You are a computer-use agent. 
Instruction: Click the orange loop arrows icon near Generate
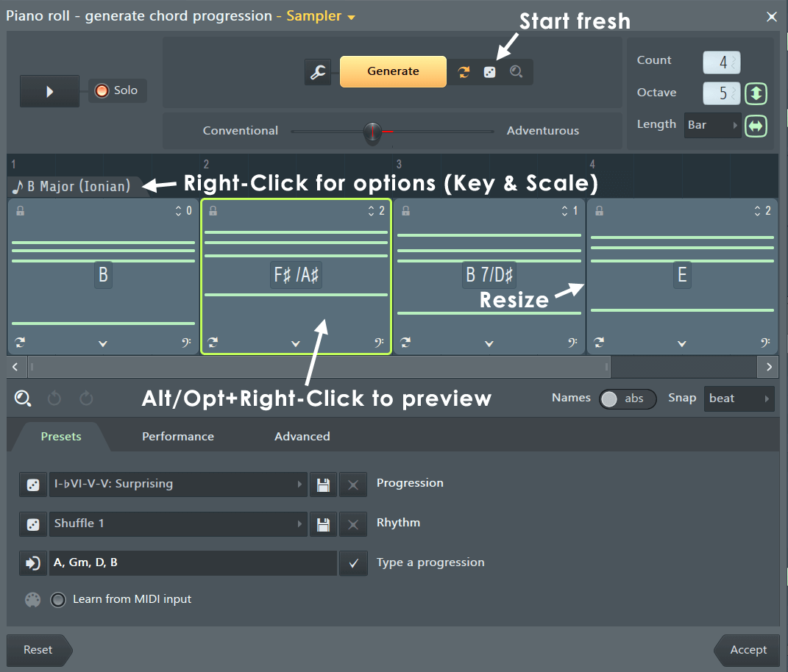[x=464, y=72]
